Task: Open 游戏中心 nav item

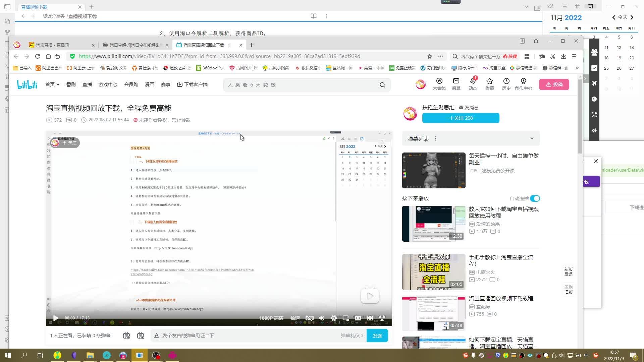Action: click(x=108, y=84)
